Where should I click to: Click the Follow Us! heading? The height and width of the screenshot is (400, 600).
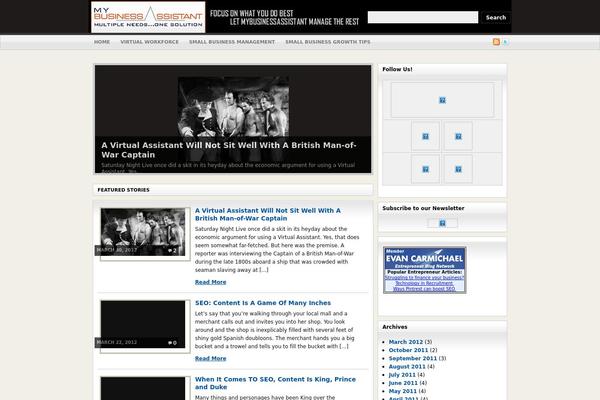397,69
